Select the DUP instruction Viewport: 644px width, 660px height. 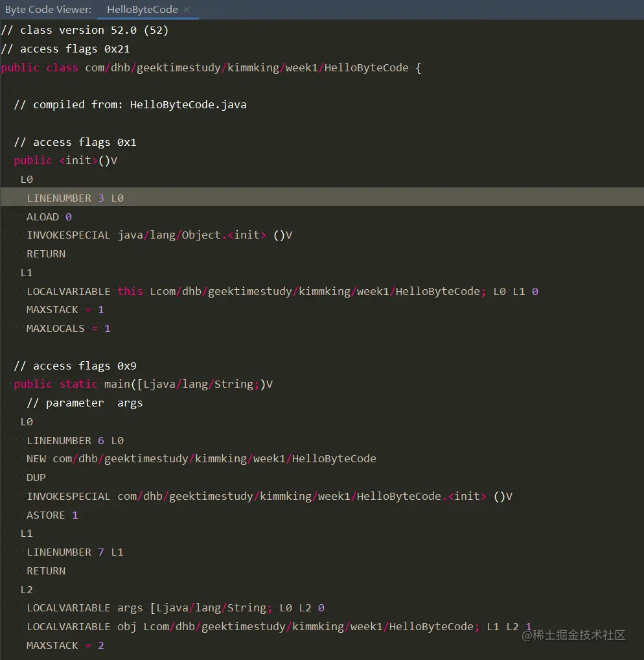coord(36,477)
